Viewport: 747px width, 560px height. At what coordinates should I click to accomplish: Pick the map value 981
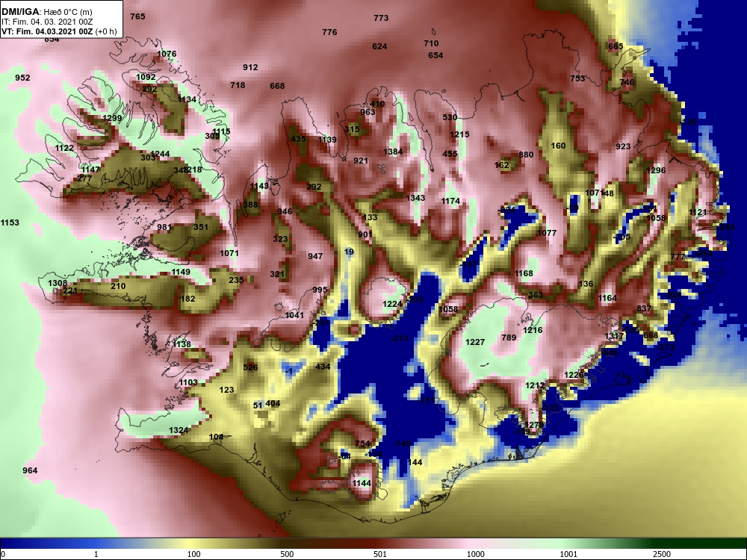pos(164,227)
